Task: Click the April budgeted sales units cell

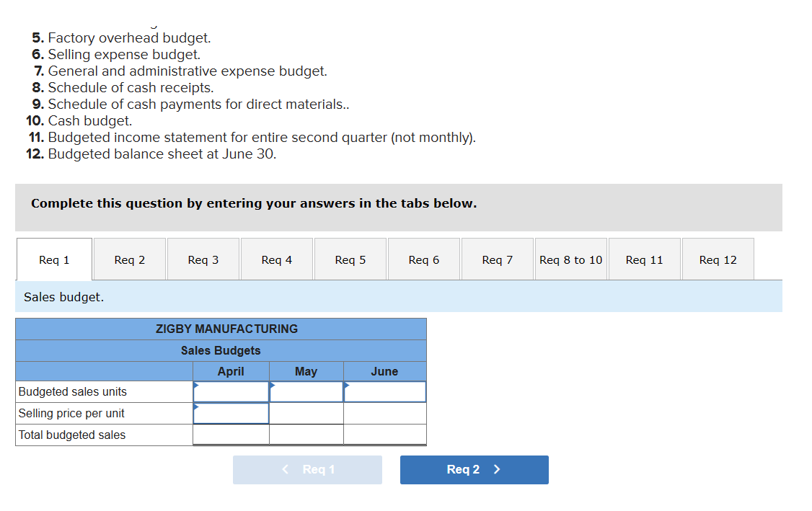Action: [x=231, y=391]
